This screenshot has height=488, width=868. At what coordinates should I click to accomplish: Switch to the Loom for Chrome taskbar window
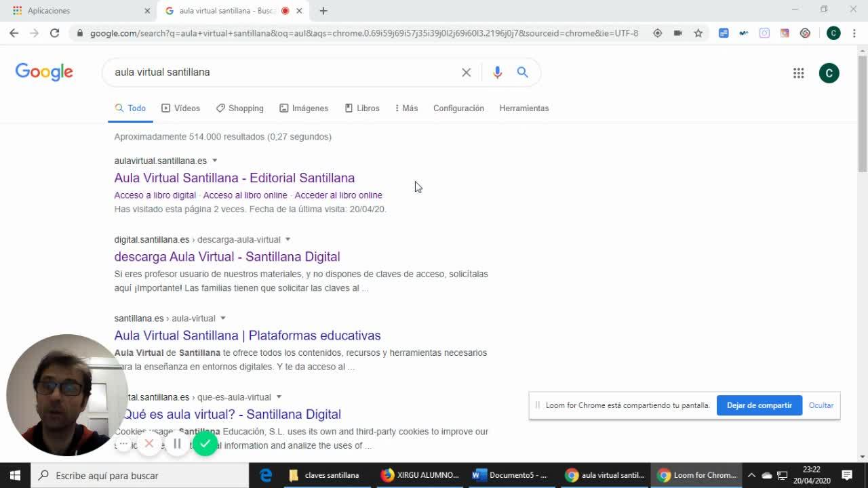(697, 475)
